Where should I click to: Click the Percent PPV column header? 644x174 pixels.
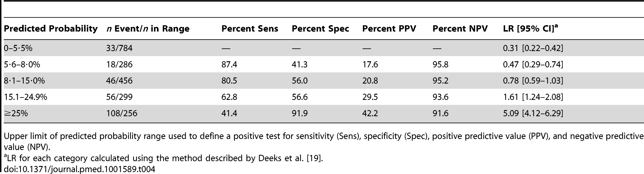click(x=389, y=29)
